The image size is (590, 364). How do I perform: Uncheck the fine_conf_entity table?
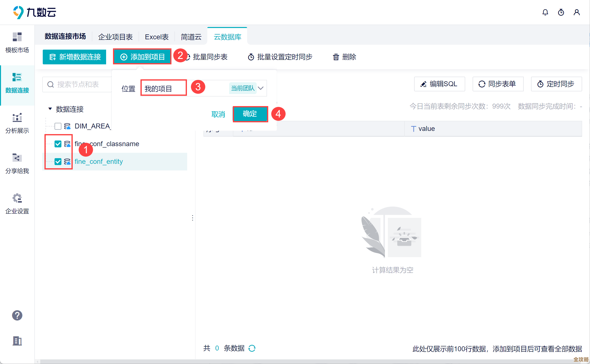[58, 162]
